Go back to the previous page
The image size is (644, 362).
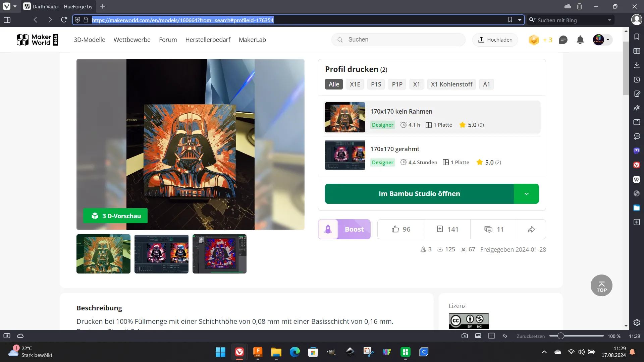point(36,20)
